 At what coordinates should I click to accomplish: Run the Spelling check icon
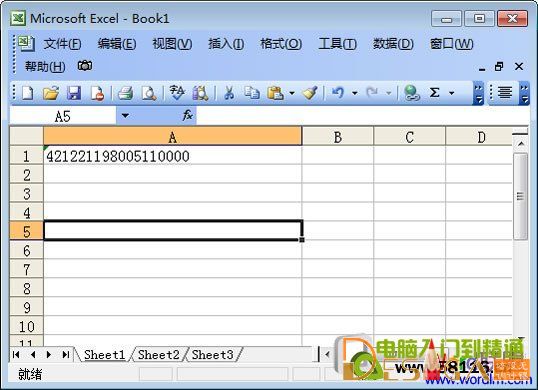177,93
